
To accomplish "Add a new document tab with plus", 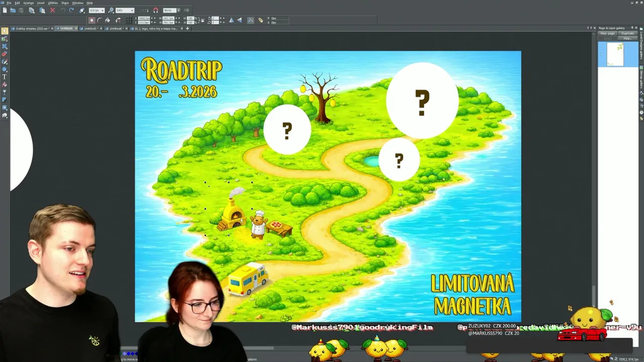I will pyautogui.click(x=187, y=29).
